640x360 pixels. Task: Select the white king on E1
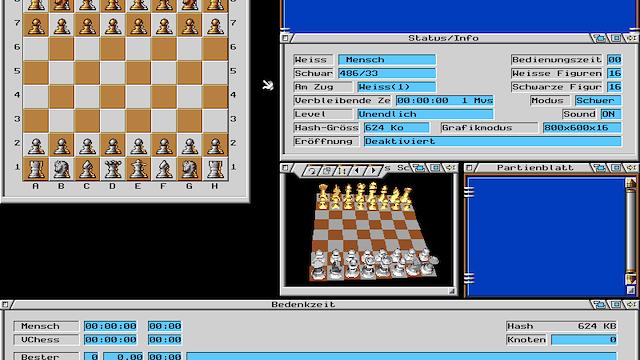pyautogui.click(x=138, y=169)
